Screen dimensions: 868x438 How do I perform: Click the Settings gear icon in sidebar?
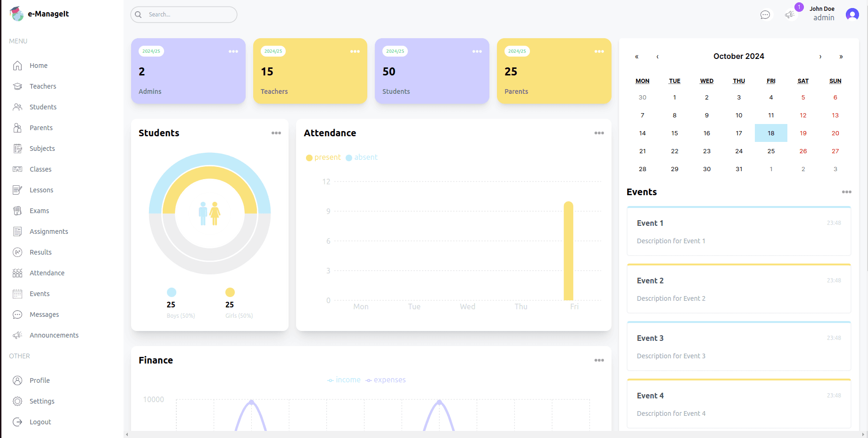coord(17,401)
